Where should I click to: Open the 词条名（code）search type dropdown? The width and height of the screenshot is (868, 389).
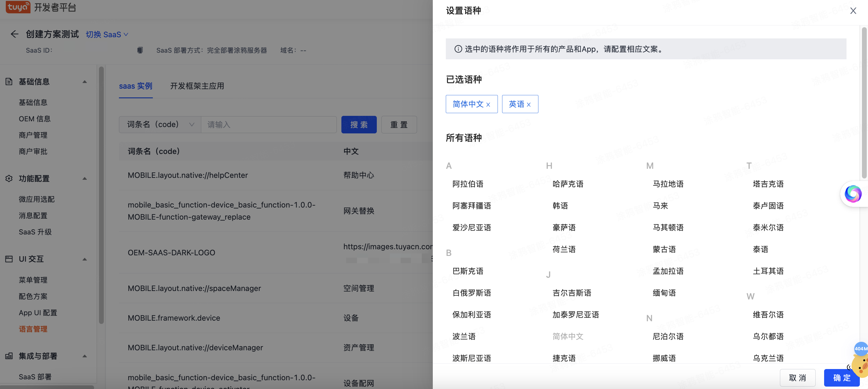160,125
